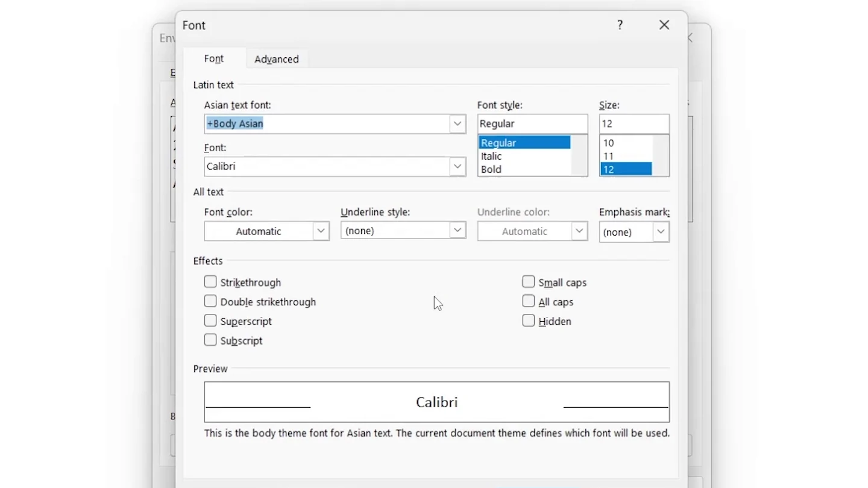Pick size 11 from the Size list

pyautogui.click(x=626, y=156)
